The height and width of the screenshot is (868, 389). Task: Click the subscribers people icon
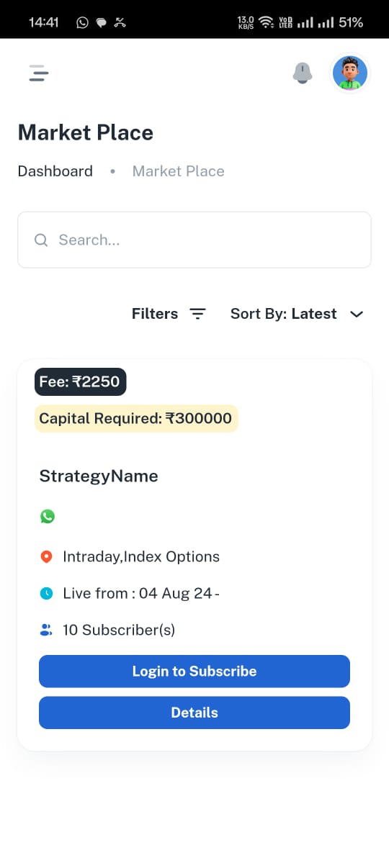pyautogui.click(x=46, y=630)
